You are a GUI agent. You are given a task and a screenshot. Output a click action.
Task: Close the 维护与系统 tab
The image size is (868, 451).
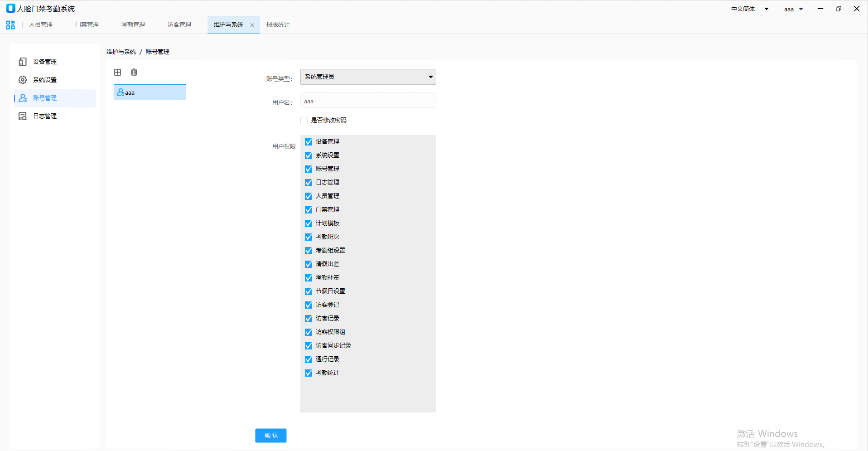(252, 25)
